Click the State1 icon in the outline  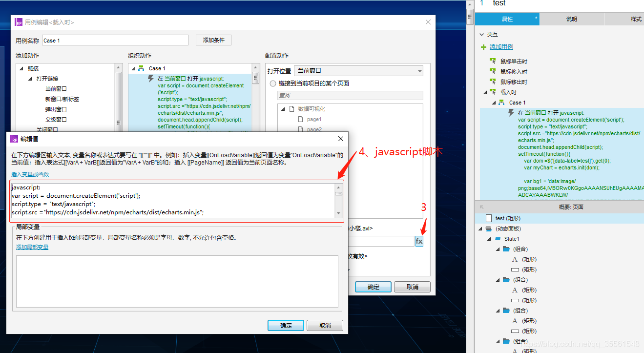tap(498, 239)
